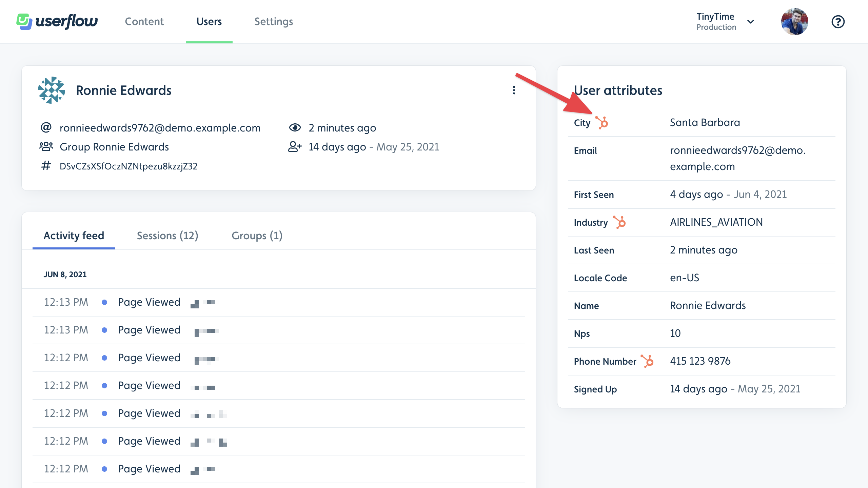868x488 pixels.
Task: Click the Content navigation menu item
Action: [x=145, y=21]
